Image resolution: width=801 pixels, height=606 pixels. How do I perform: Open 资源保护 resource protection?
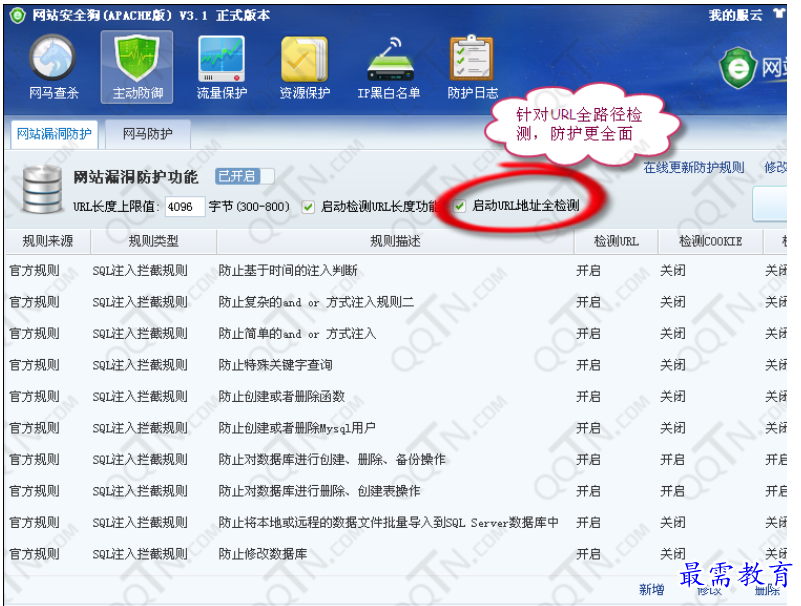(304, 67)
